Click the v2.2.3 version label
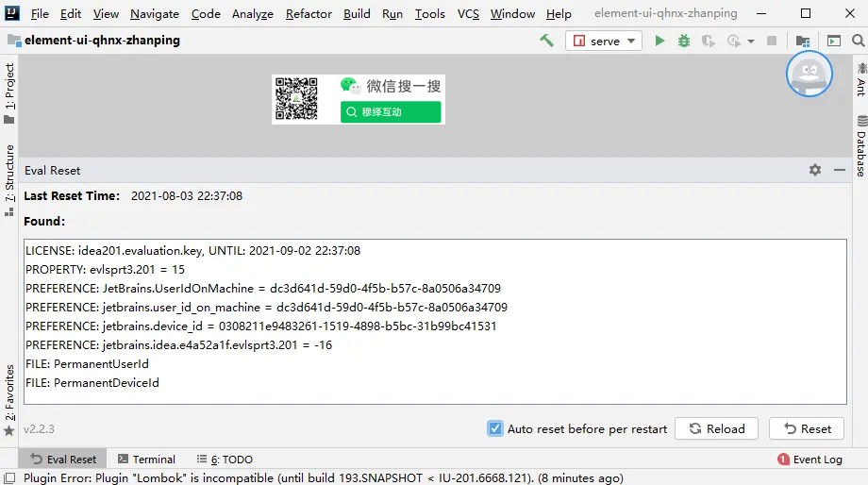868x485 pixels. pyautogui.click(x=39, y=429)
